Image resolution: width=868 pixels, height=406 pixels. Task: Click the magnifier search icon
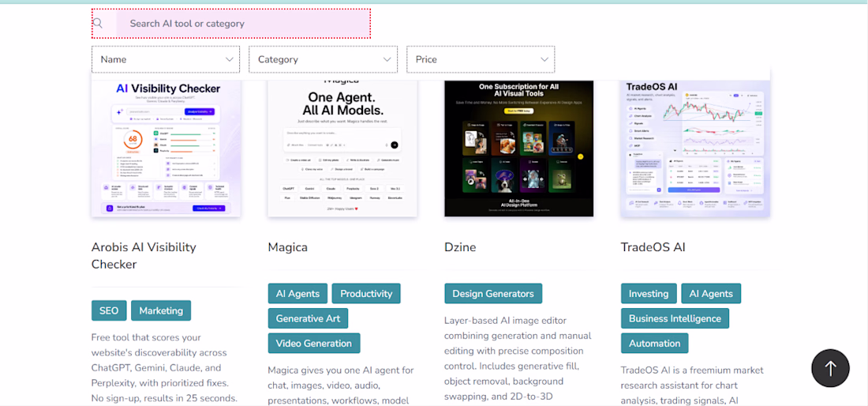point(98,23)
